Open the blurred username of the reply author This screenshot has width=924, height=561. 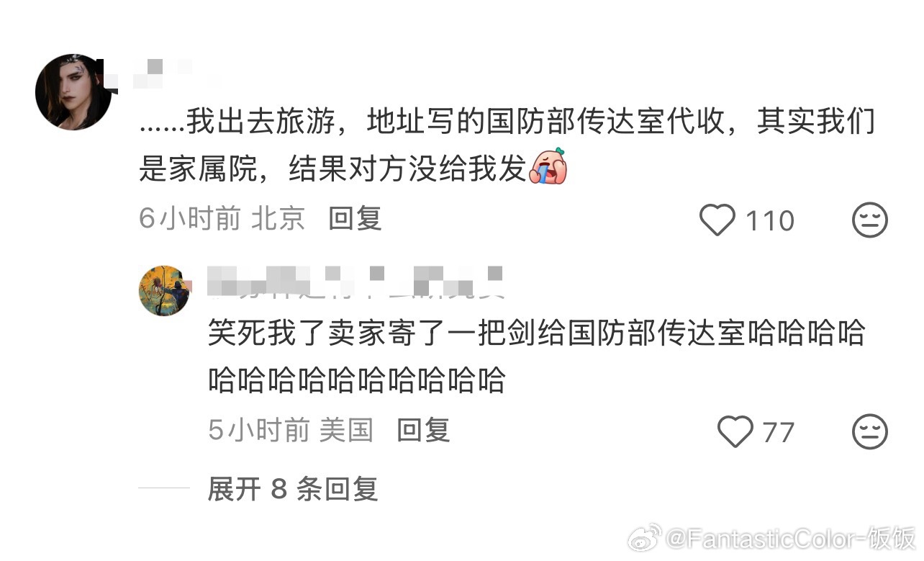pyautogui.click(x=354, y=281)
